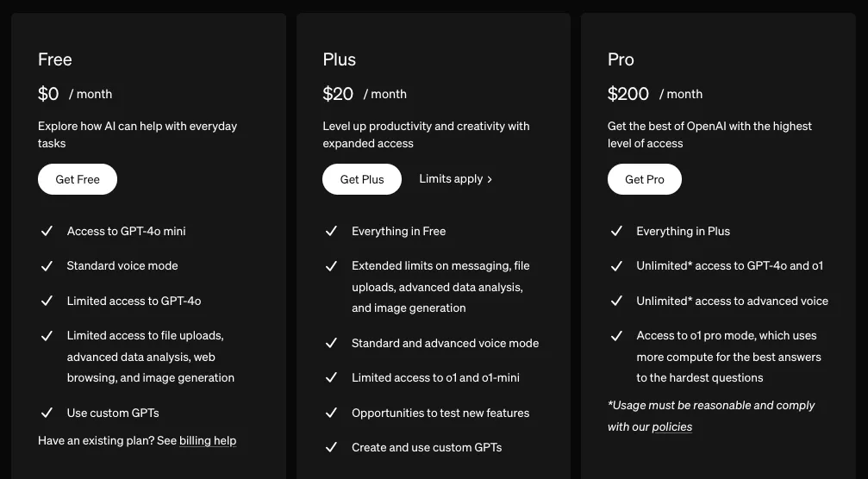This screenshot has width=868, height=479.
Task: Expand the Limits apply chevron arrow
Action: [x=490, y=179]
